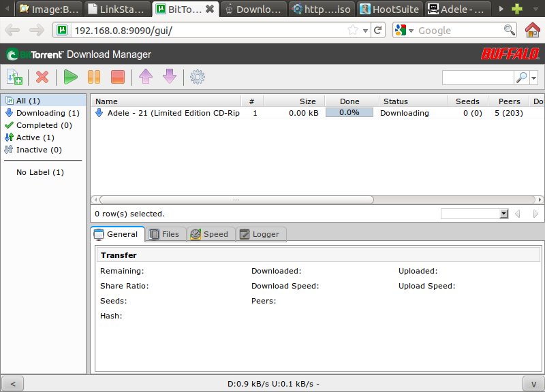Open settings with the gear icon

click(x=198, y=78)
